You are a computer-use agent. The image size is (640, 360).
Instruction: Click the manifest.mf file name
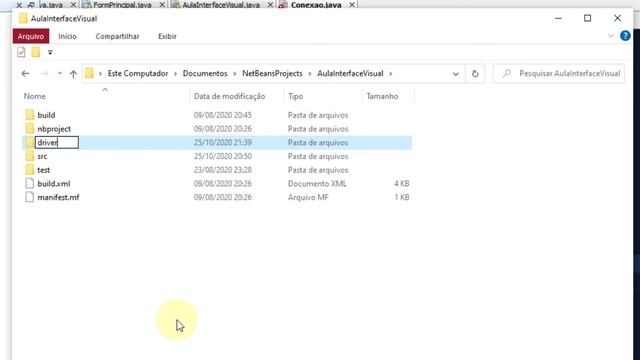point(58,197)
